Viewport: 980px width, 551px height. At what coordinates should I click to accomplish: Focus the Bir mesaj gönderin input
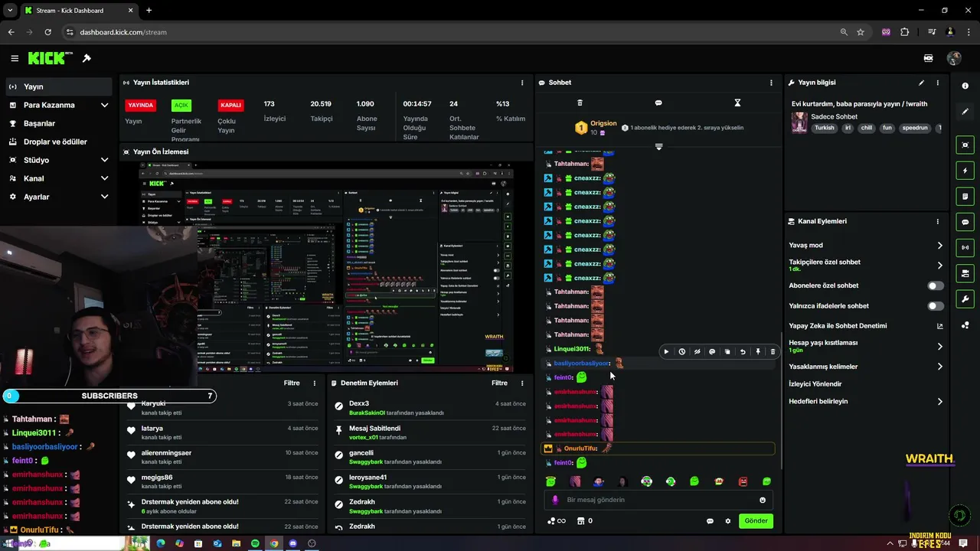[x=658, y=500]
